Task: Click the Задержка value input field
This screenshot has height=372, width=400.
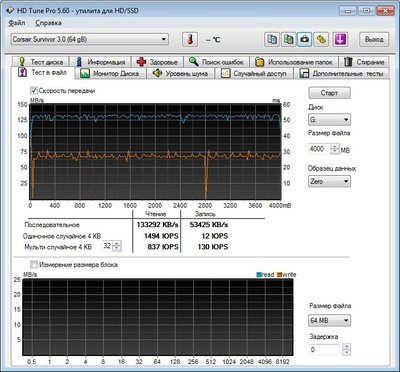Action: tap(325, 350)
